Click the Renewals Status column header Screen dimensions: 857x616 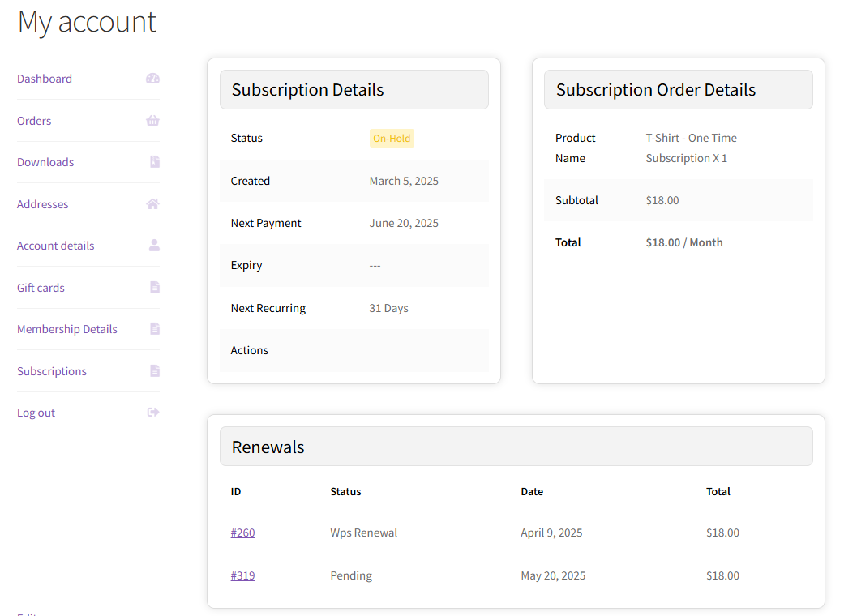(345, 491)
